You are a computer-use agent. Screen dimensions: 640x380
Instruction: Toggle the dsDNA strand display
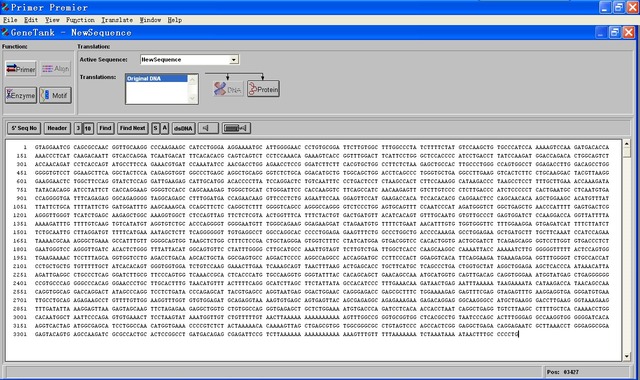click(x=183, y=128)
